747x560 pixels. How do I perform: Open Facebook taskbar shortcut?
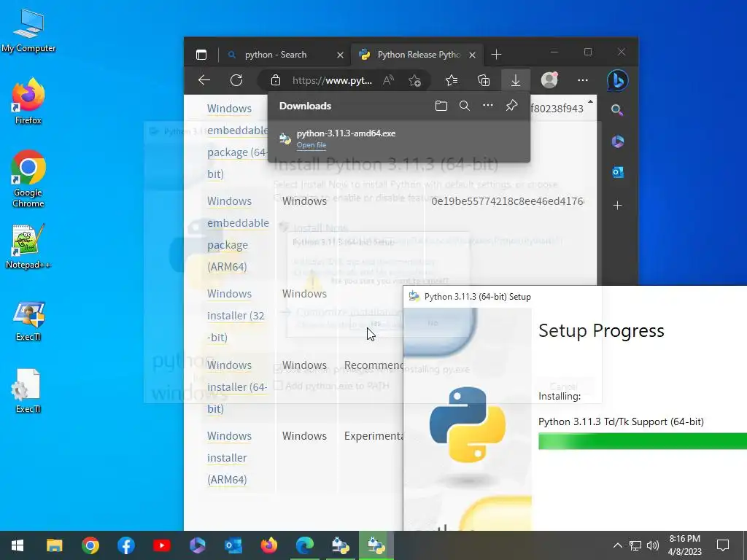(125, 545)
